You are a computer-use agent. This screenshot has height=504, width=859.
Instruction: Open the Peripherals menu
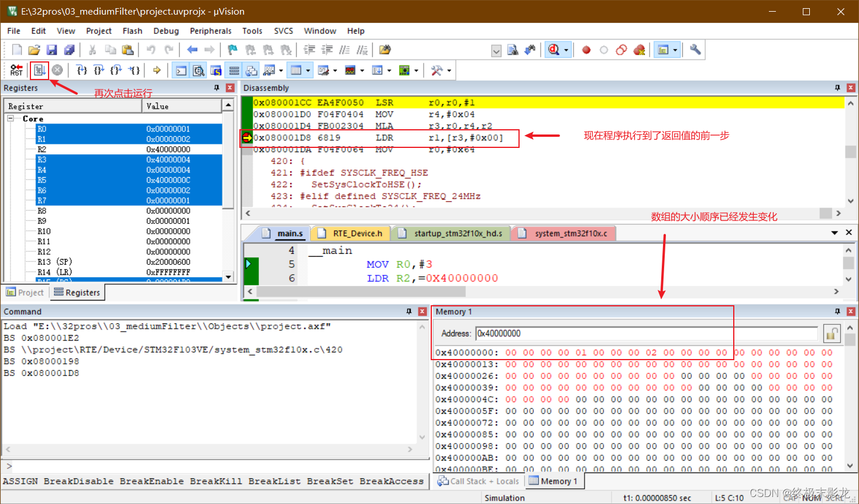(211, 31)
